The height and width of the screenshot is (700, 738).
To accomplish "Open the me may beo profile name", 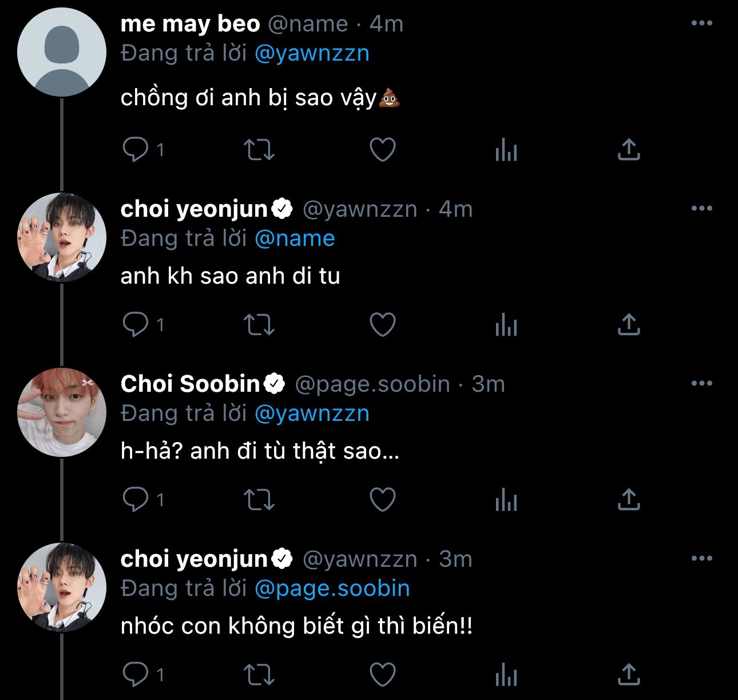I will pos(190,24).
